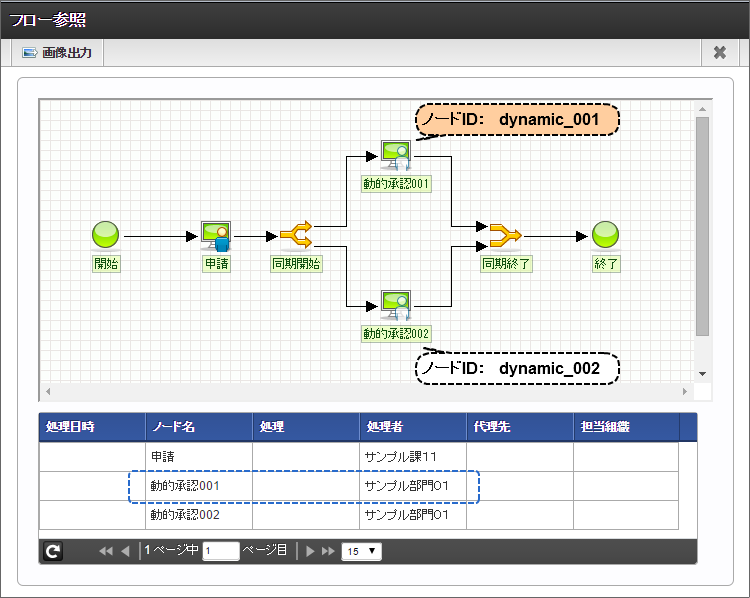
Task: Select the 同期終了 join node icon
Action: pyautogui.click(x=506, y=235)
